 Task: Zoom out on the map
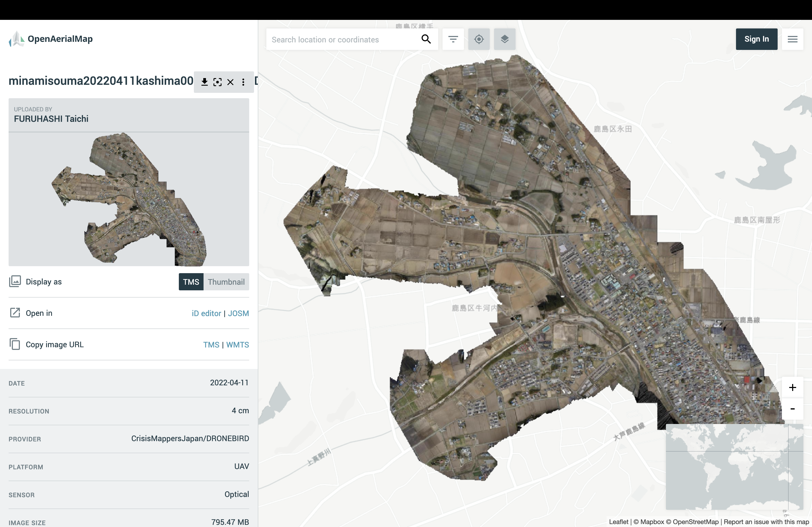tap(792, 409)
